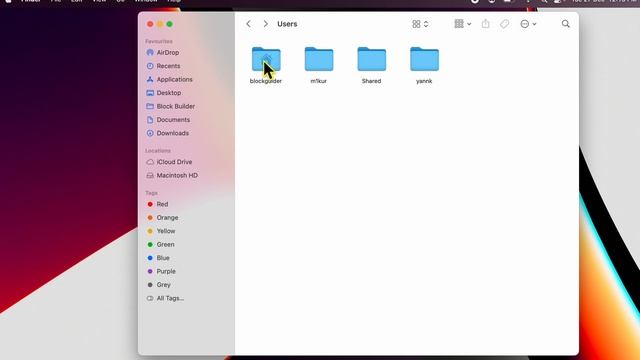
Task: Open the Group By dropdown
Action: [462, 24]
